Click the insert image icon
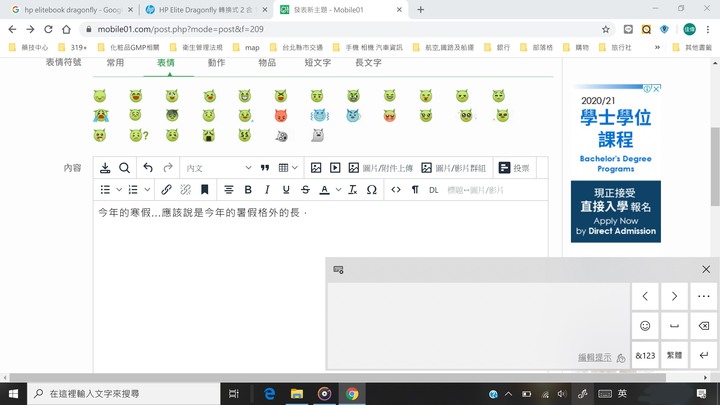Image resolution: width=720 pixels, height=405 pixels. click(316, 168)
